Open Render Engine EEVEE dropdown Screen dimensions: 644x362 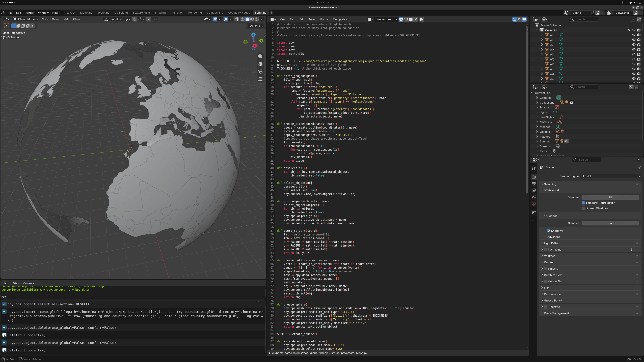[611, 176]
